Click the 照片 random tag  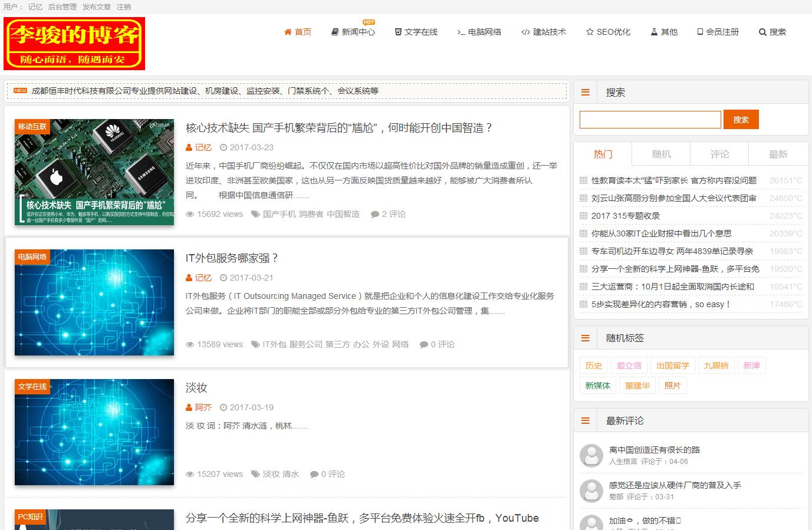click(673, 386)
